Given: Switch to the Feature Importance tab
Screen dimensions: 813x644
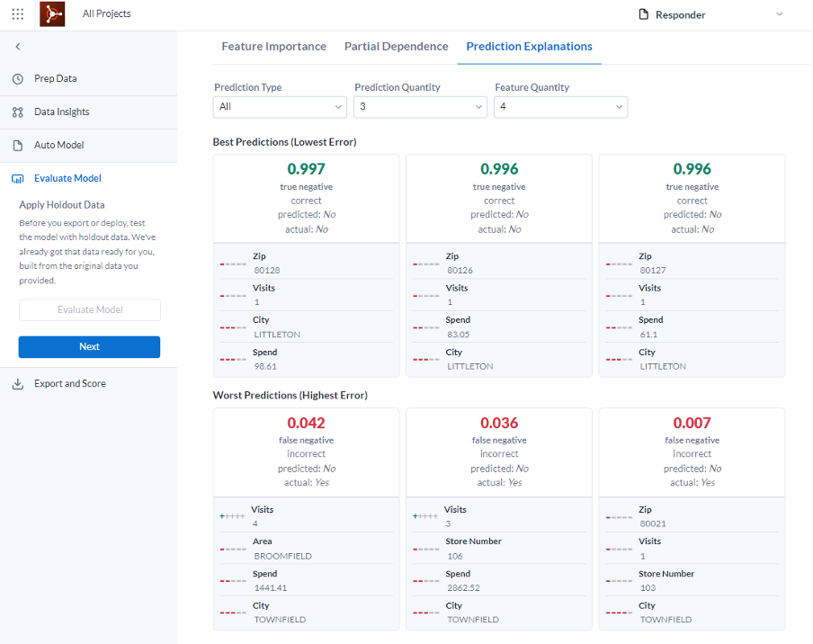Looking at the screenshot, I should (273, 47).
